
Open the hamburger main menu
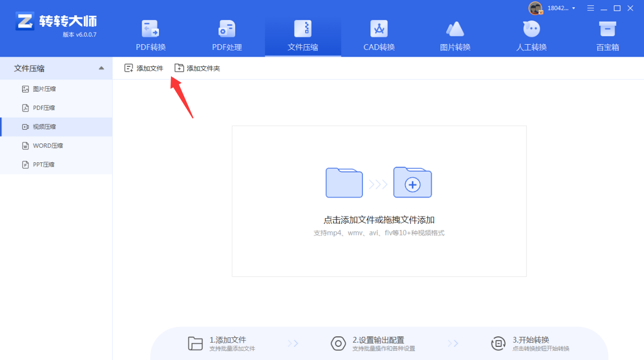click(591, 8)
